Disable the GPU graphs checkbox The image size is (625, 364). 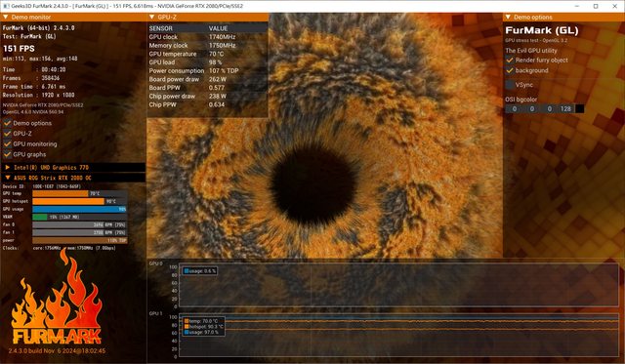pyautogui.click(x=7, y=154)
